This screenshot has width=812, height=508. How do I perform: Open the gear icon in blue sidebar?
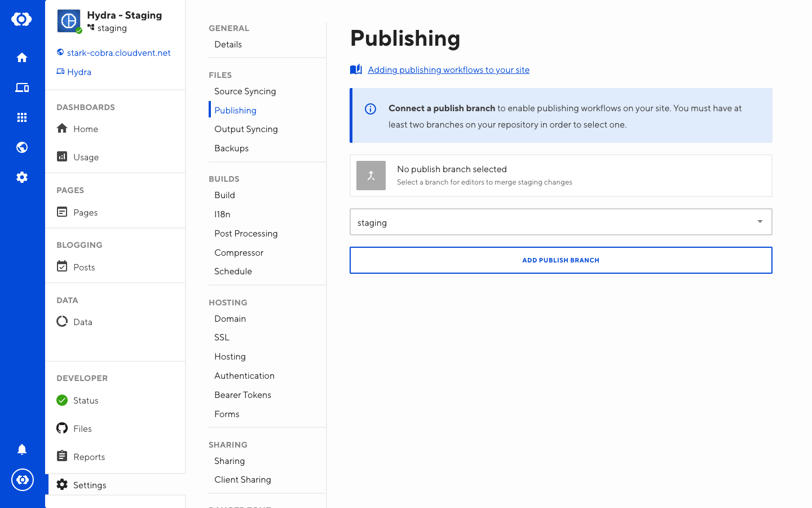[22, 177]
